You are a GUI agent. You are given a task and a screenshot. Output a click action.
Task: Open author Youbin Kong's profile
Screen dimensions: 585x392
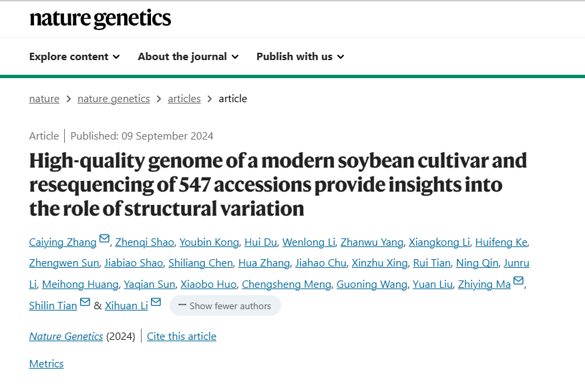(210, 242)
